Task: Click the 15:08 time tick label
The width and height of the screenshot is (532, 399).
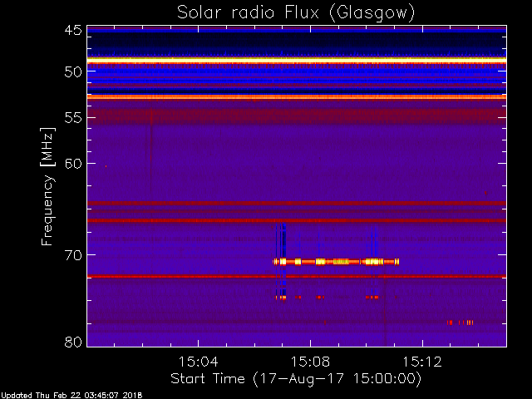Action: tap(310, 362)
